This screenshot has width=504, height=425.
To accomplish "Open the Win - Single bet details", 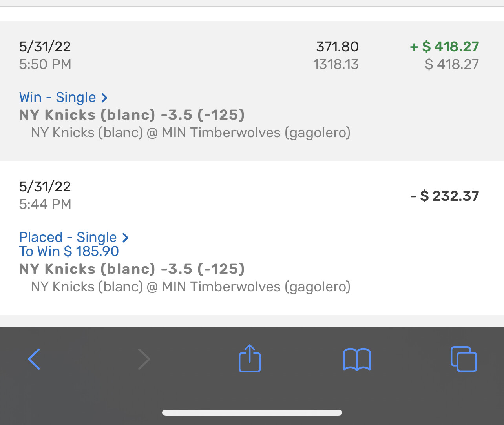I will pos(58,97).
